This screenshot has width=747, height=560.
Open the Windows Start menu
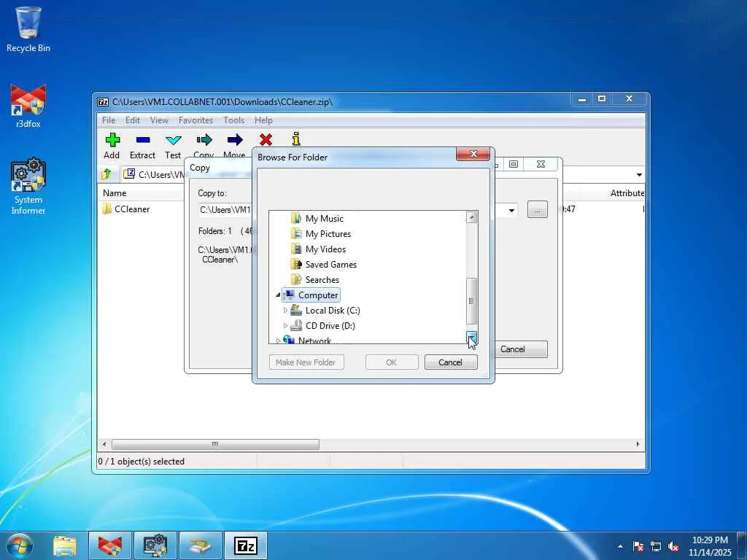tap(20, 545)
